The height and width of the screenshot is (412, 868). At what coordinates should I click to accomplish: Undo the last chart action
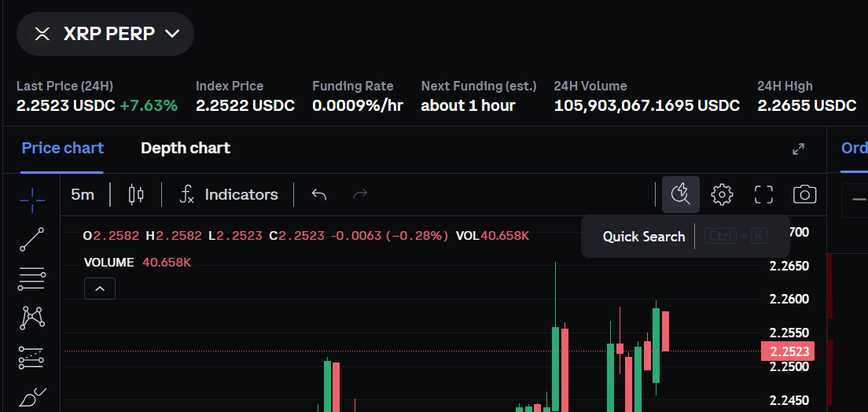(x=318, y=194)
